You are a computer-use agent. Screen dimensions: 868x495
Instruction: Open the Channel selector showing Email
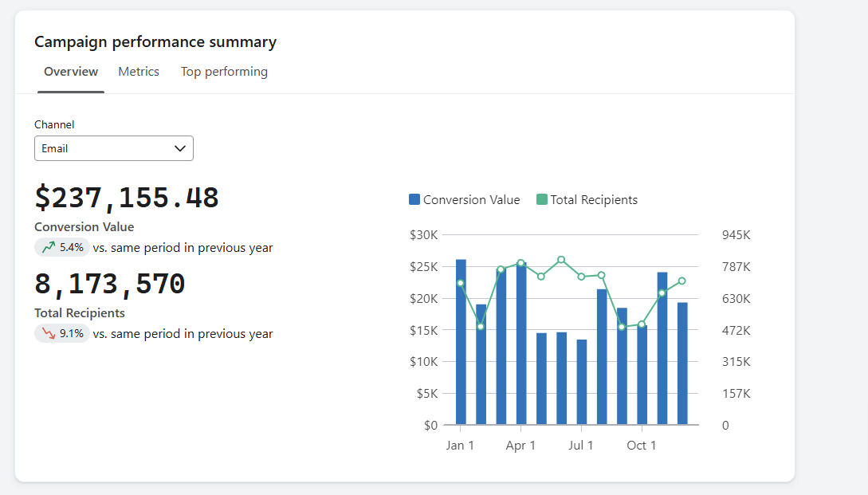[113, 148]
